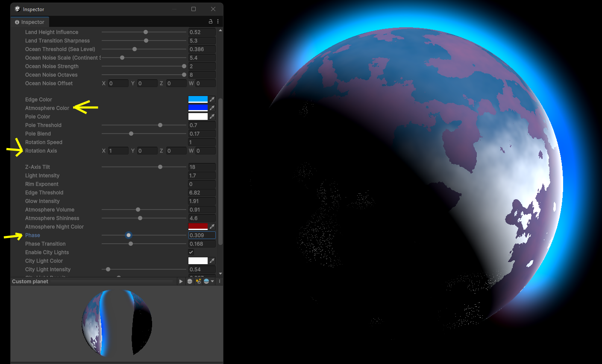Click the Glow Intensity label

42,201
